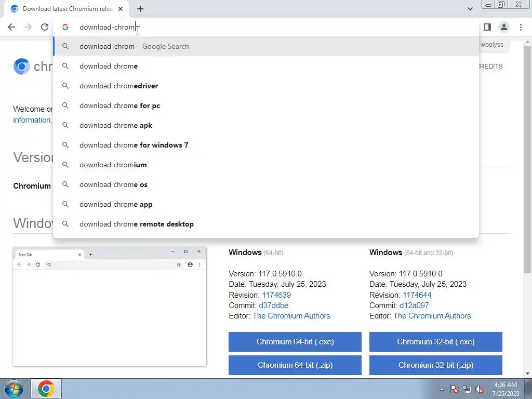Screen dimensions: 532x399
Task: Close the Download latest Chromium tab
Action: pyautogui.click(x=121, y=9)
